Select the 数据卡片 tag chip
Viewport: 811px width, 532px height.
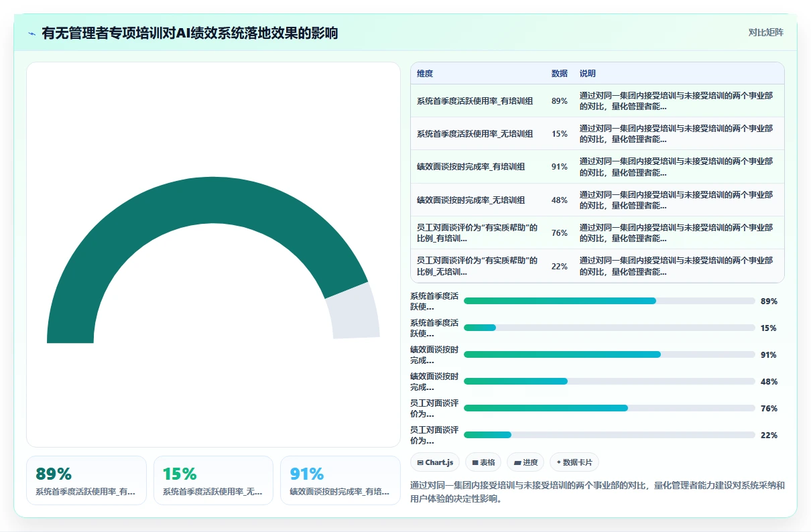point(574,462)
